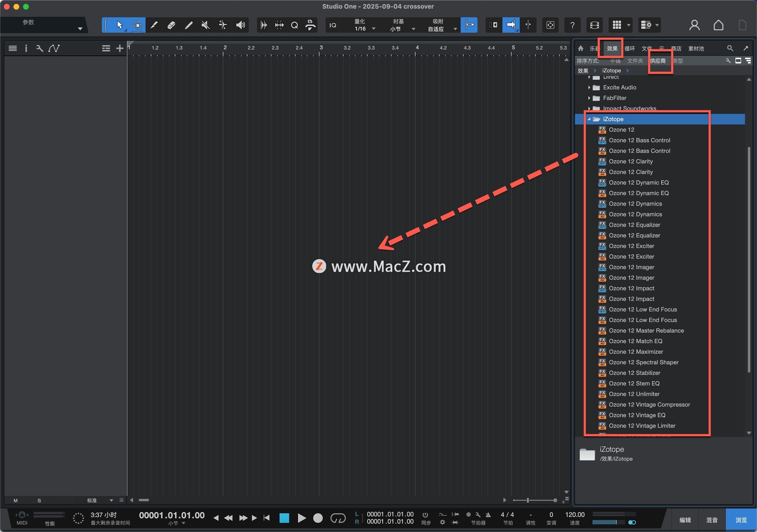The width and height of the screenshot is (757, 532).
Task: Click browser home icon
Action: (x=580, y=49)
